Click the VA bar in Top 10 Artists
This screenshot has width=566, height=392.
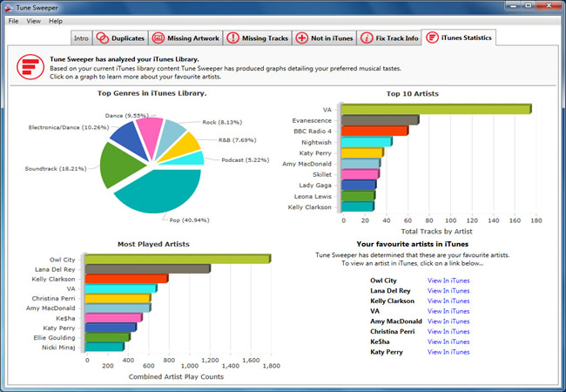[x=436, y=109]
